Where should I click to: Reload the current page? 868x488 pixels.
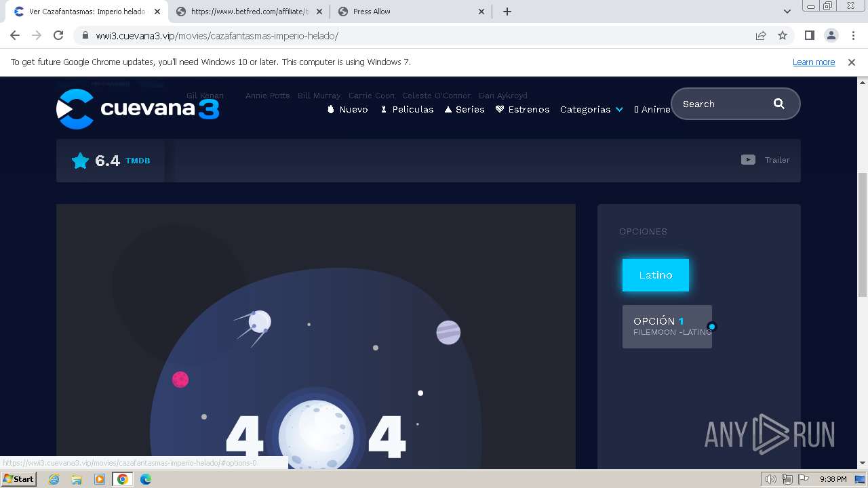58,35
